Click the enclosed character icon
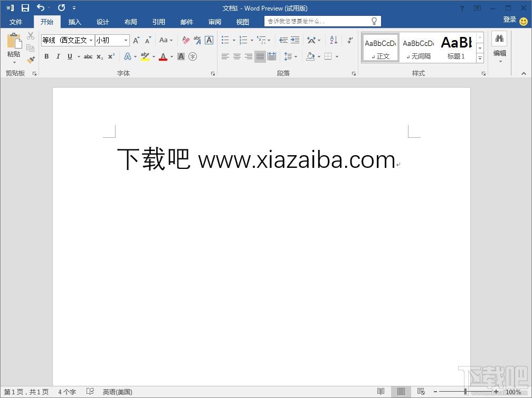This screenshot has height=398, width=532. (193, 56)
